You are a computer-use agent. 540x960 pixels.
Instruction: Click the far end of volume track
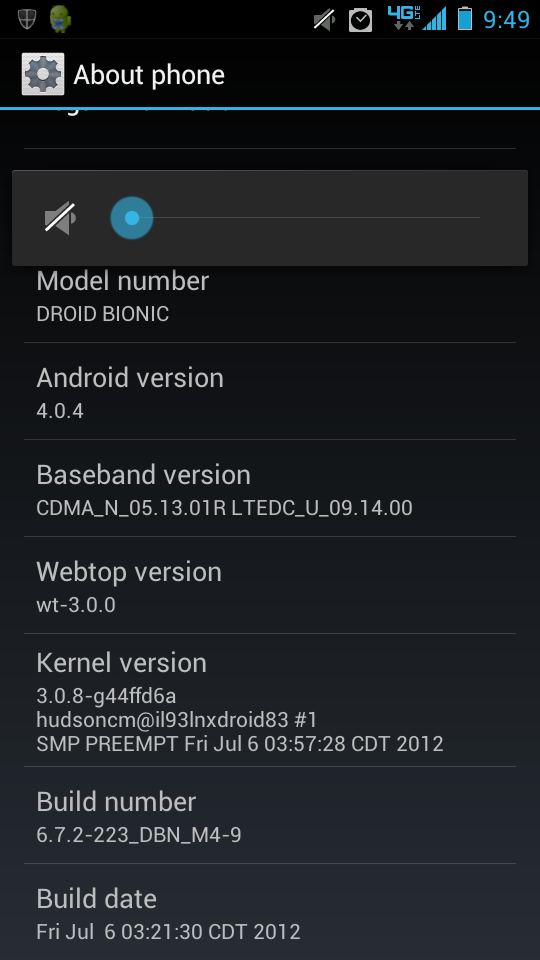[x=476, y=218]
